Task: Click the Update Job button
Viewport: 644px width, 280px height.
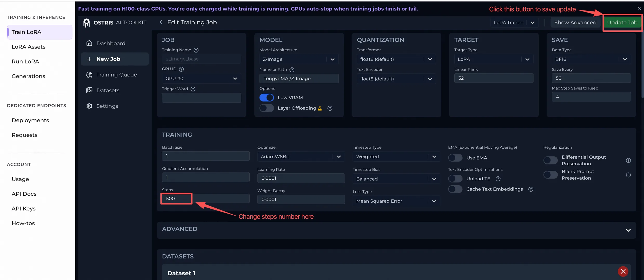Action: point(622,23)
